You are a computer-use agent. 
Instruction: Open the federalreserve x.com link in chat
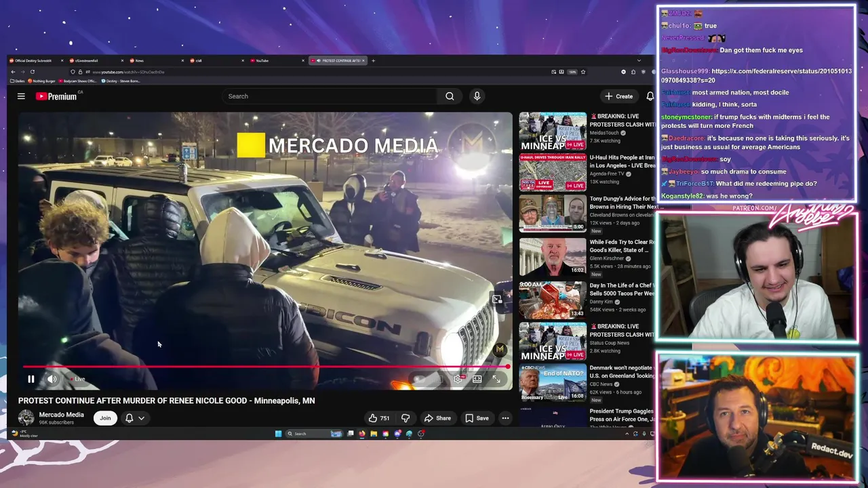click(x=756, y=75)
